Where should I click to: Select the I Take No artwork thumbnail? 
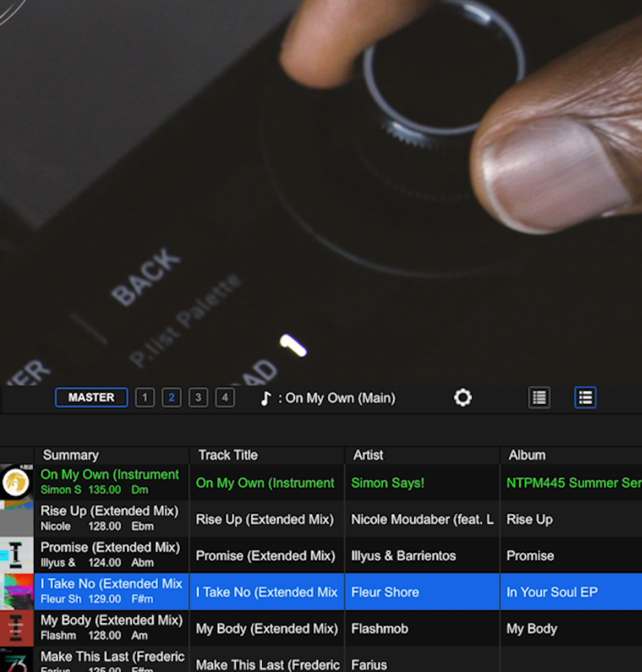point(16,592)
